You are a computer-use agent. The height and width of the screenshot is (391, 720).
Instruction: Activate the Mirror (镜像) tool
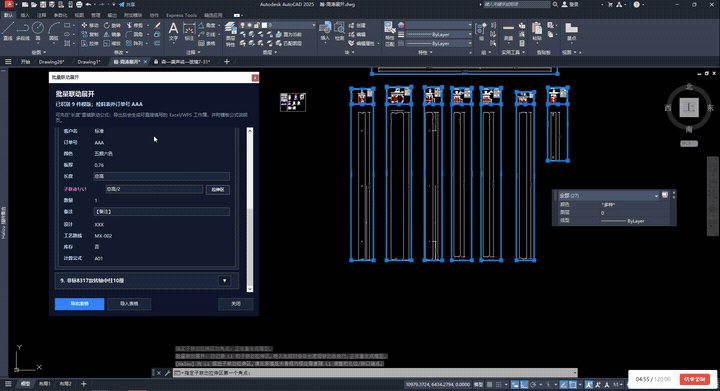pyautogui.click(x=112, y=34)
